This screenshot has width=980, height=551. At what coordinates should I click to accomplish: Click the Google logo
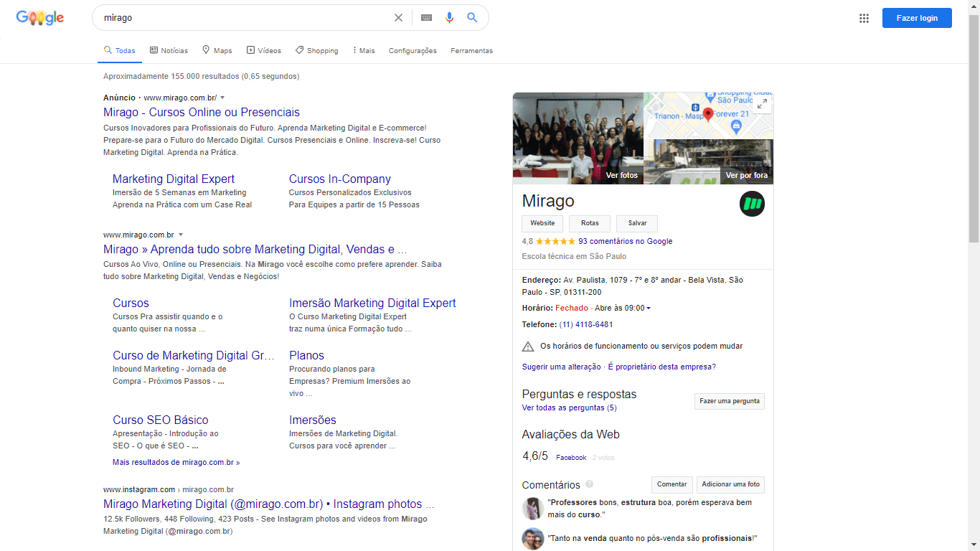coord(40,18)
